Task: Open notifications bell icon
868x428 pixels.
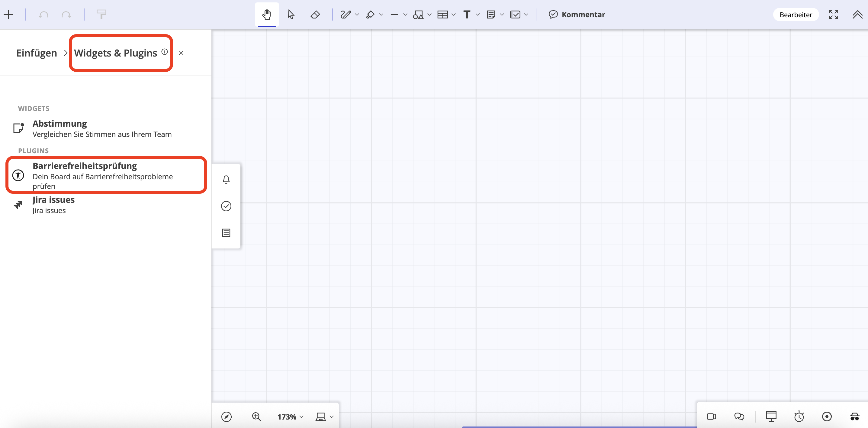Action: click(226, 180)
